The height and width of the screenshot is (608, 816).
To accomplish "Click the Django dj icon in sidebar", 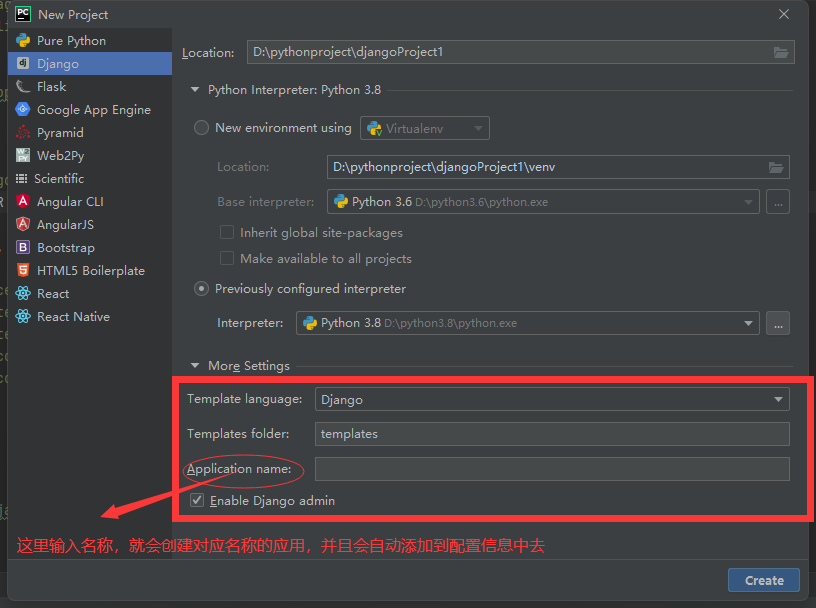I will [x=23, y=64].
